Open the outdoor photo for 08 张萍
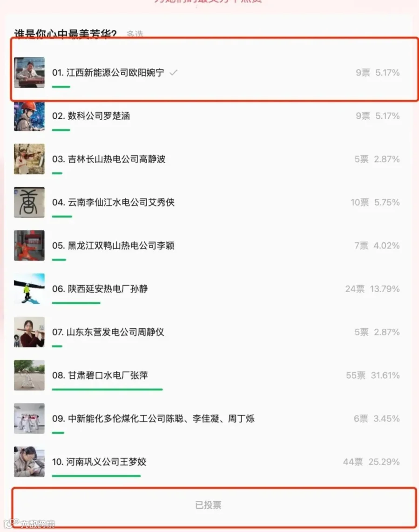Image resolution: width=419 pixels, height=532 pixels. (x=29, y=375)
